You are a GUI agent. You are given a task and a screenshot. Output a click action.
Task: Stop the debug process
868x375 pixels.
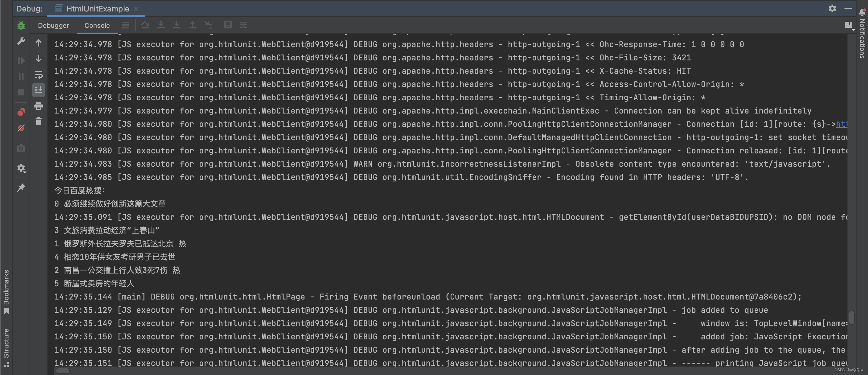[x=21, y=92]
